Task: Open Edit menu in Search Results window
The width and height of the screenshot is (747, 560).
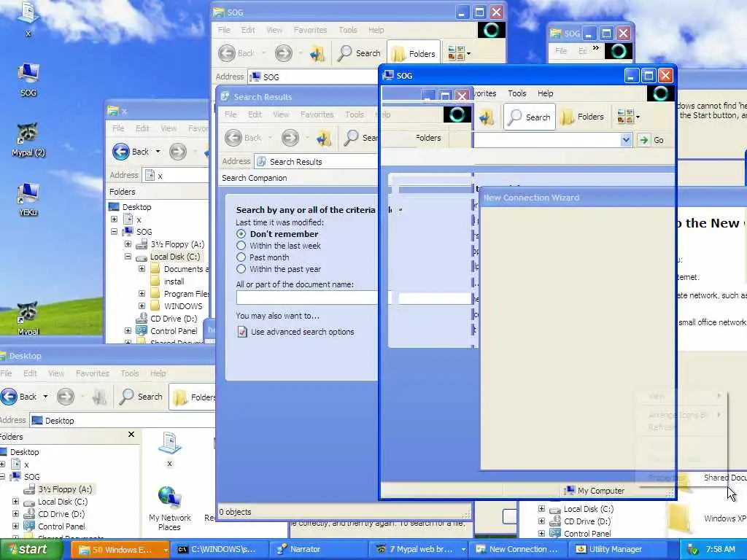Action: point(255,114)
